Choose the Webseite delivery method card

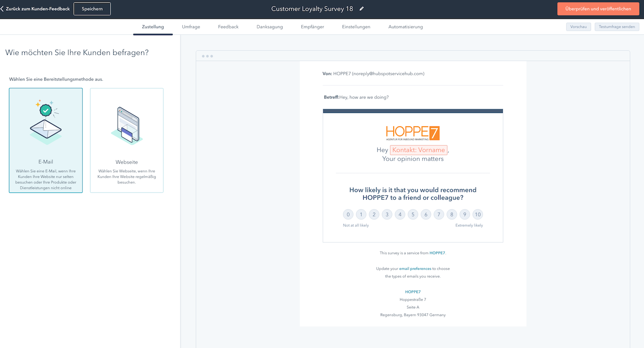pyautogui.click(x=127, y=140)
